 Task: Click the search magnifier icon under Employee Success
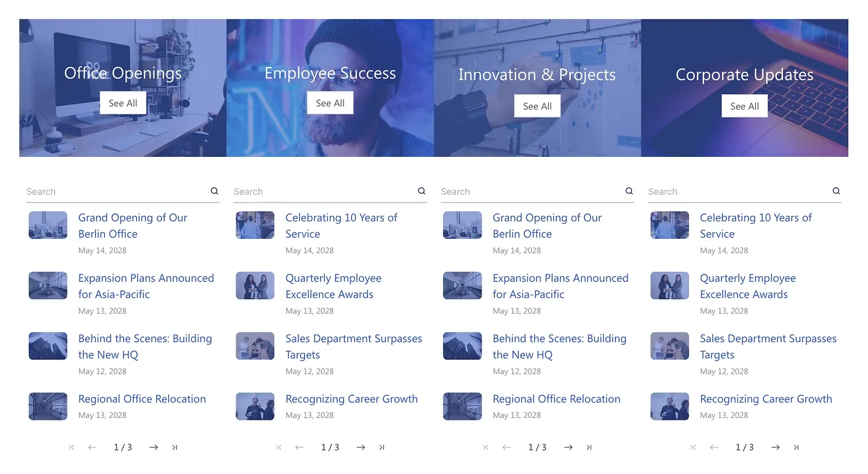tap(422, 191)
